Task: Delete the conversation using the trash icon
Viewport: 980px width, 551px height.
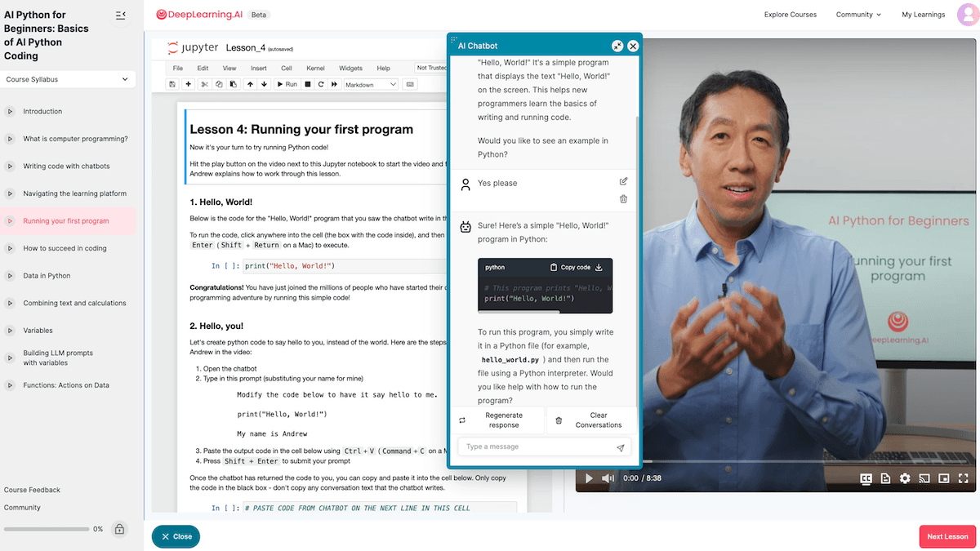Action: coord(623,198)
